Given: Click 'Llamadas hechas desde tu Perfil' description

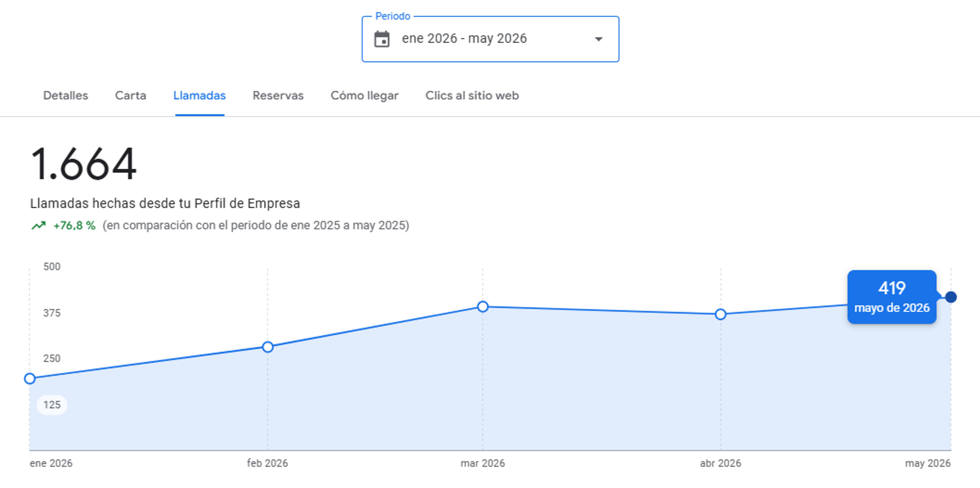Looking at the screenshot, I should 165,203.
